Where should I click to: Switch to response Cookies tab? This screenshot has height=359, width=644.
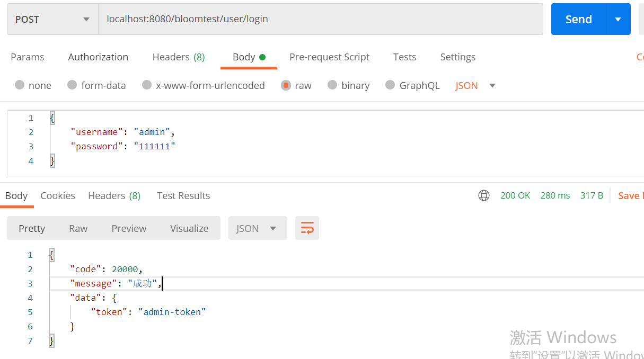[x=58, y=196]
